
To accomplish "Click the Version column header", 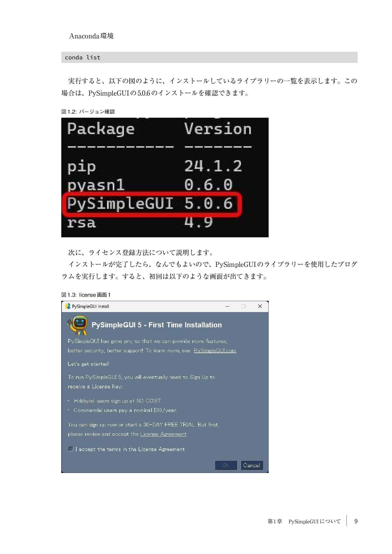I will click(218, 129).
